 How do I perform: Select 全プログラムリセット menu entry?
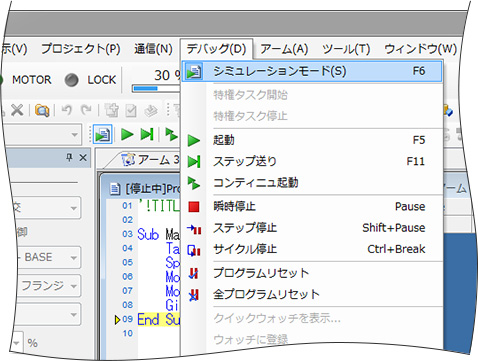tap(312, 294)
